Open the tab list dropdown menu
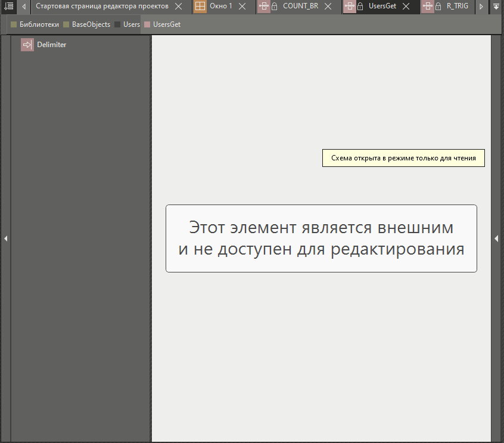 [x=496, y=7]
